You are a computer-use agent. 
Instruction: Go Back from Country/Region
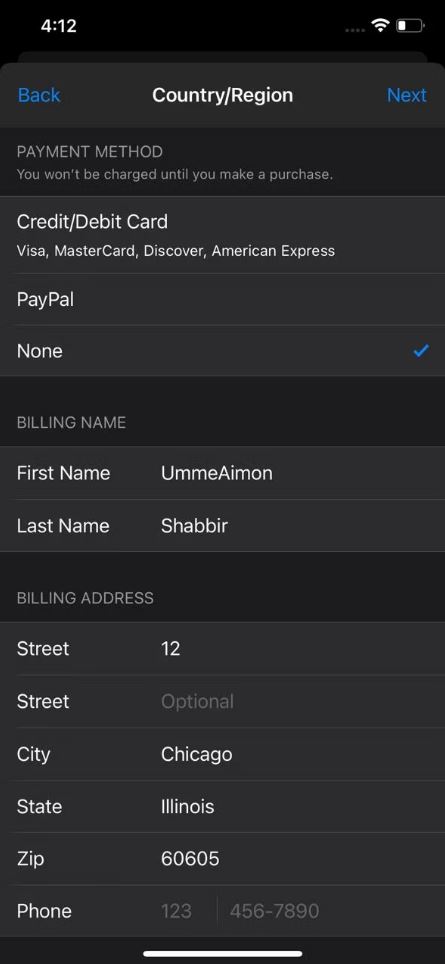(39, 95)
